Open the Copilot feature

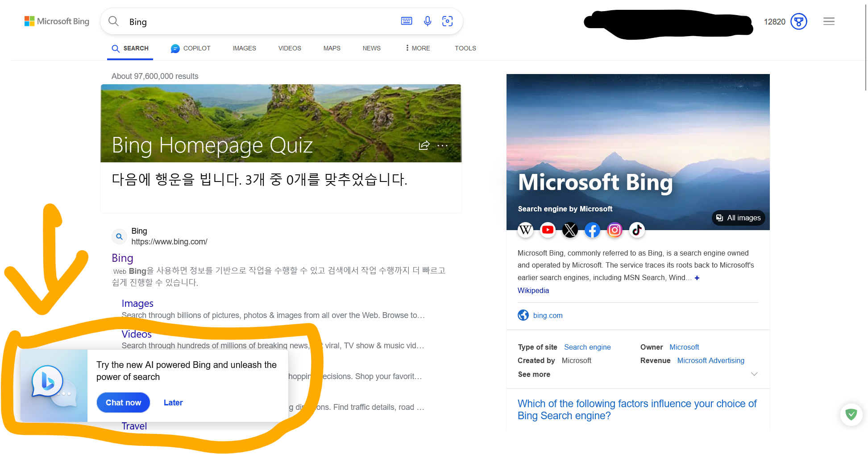click(x=190, y=48)
